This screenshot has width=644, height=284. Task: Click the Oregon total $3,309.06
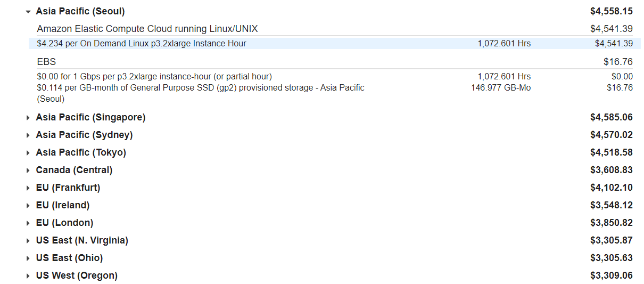(612, 275)
